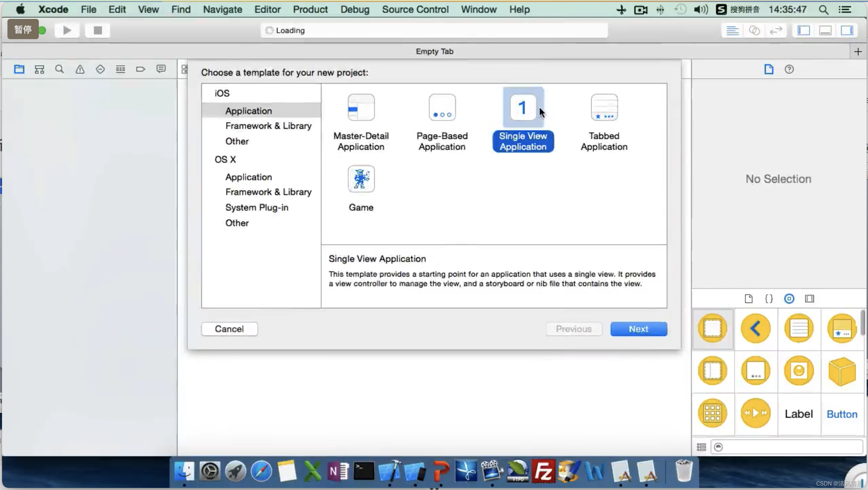Viewport: 868px width, 490px height.
Task: Toggle the Utilities pane visibility
Action: pyautogui.click(x=847, y=30)
